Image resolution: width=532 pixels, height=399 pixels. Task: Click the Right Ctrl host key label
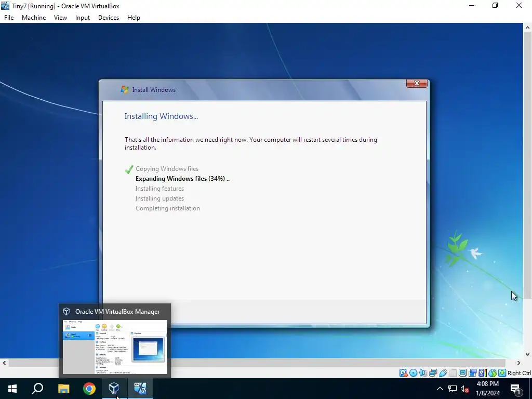pos(519,373)
